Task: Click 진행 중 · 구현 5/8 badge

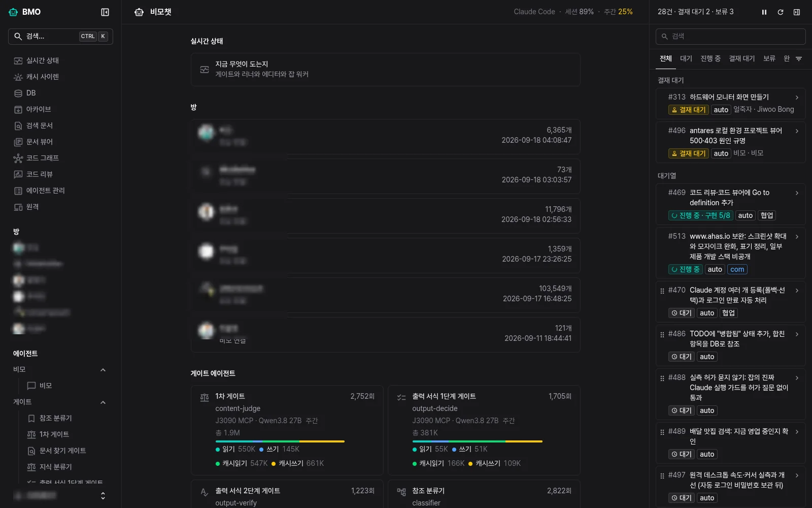Action: (701, 215)
